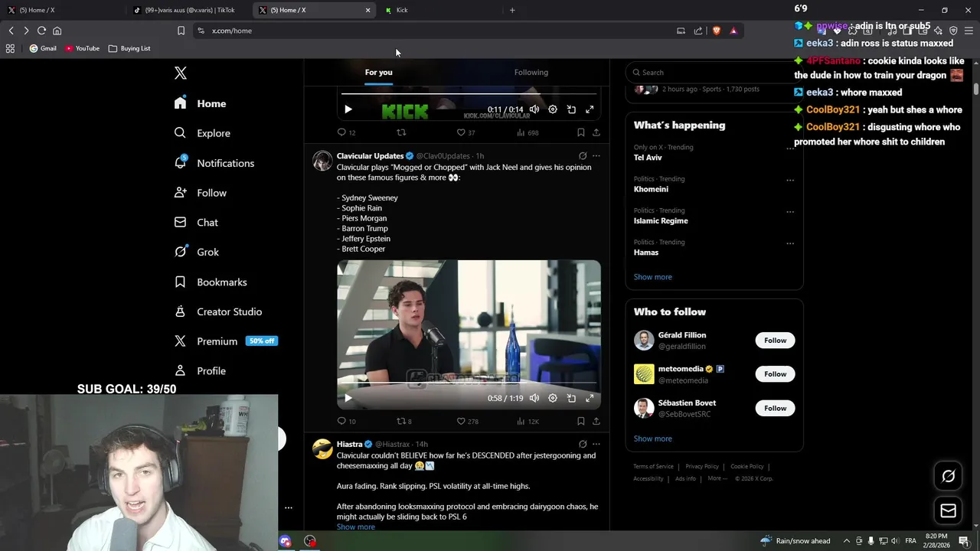Open Notifications in the sidebar

point(214,163)
